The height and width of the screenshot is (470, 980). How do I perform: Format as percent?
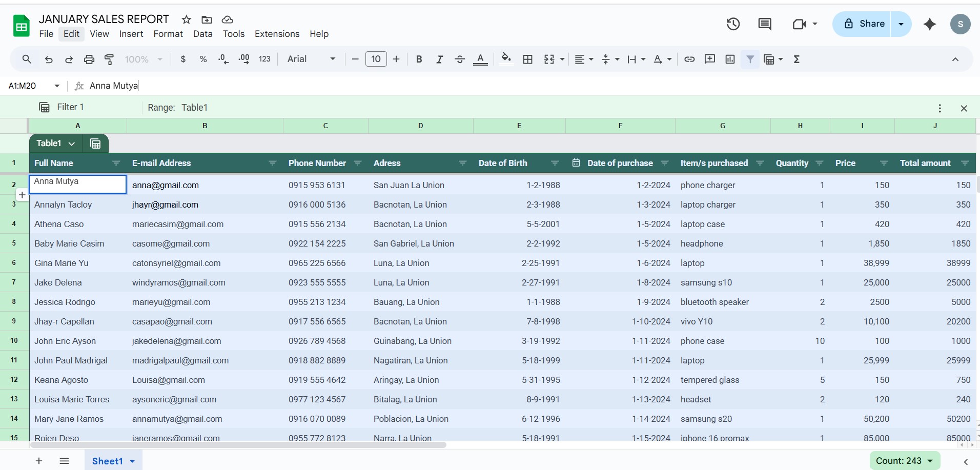(x=203, y=59)
